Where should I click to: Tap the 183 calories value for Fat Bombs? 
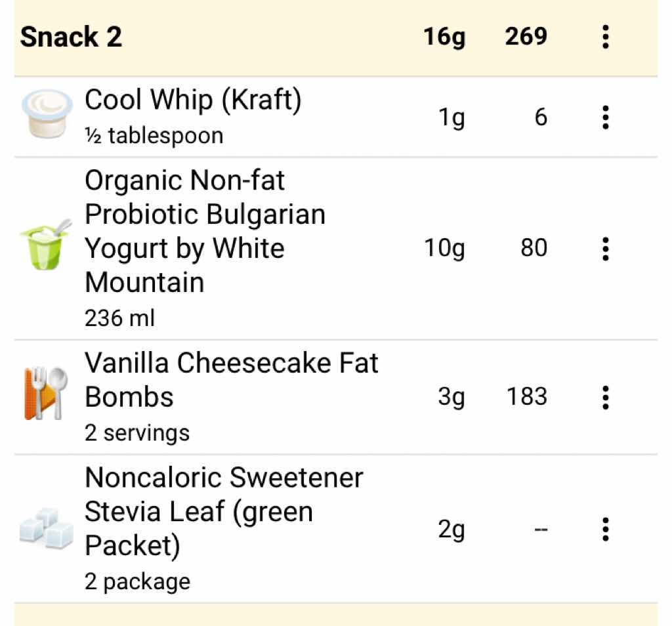point(526,397)
